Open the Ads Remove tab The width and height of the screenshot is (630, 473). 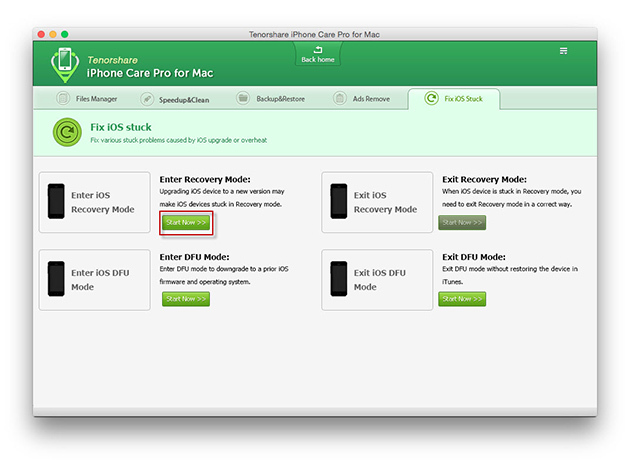361,98
